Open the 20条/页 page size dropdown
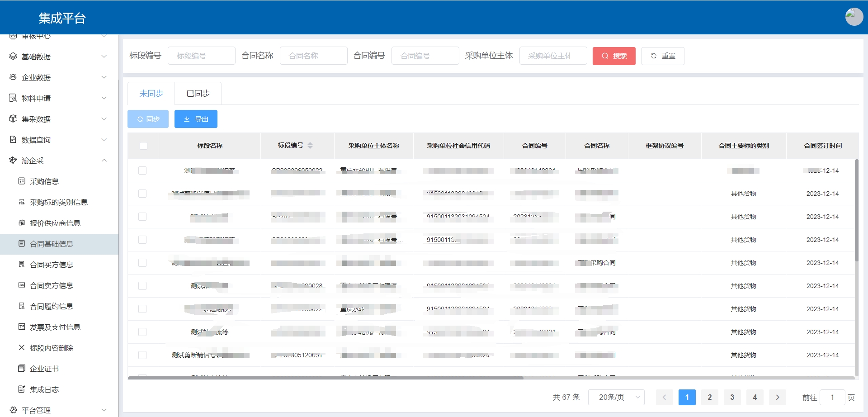This screenshot has width=868, height=417. (x=616, y=397)
